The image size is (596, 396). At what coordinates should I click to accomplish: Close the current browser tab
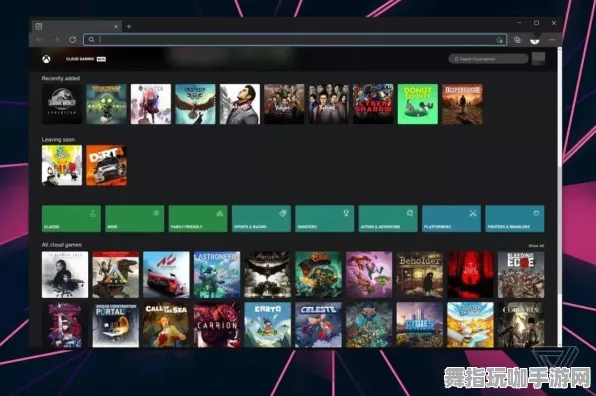(116, 27)
